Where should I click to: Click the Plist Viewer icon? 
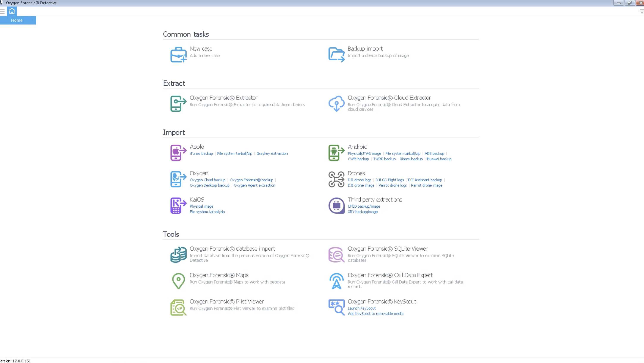click(x=178, y=308)
